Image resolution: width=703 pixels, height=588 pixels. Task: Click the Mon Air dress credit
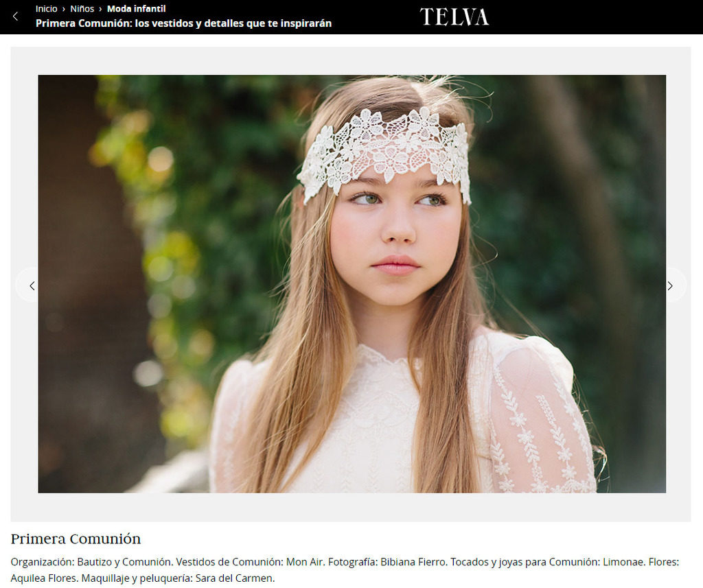[x=304, y=561]
